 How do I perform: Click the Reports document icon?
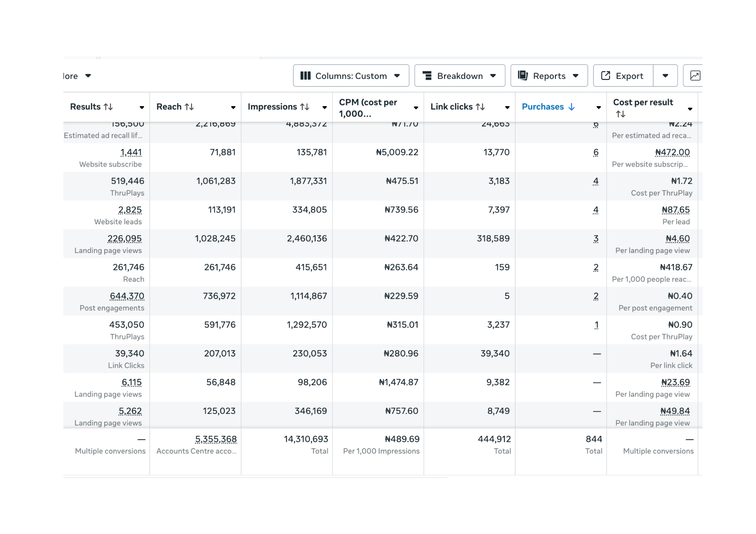[x=523, y=76]
